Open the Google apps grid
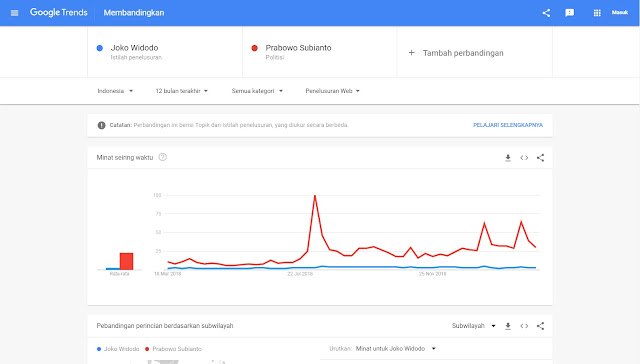This screenshot has height=364, width=640. coord(597,13)
